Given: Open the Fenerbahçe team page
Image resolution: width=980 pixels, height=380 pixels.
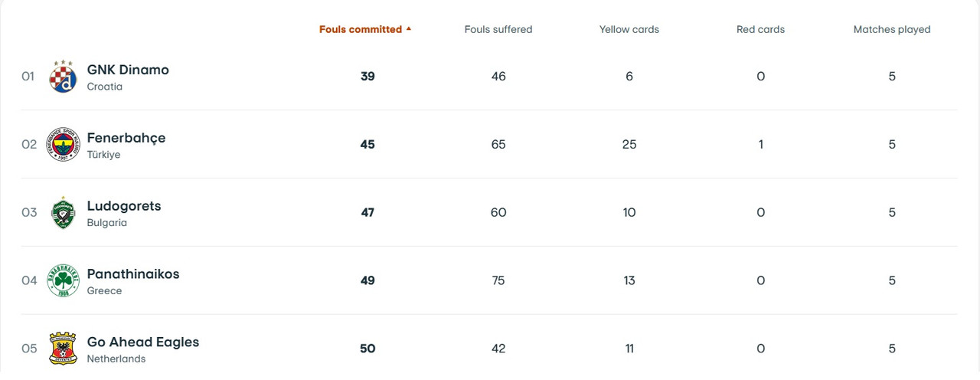Looking at the screenshot, I should tap(126, 138).
